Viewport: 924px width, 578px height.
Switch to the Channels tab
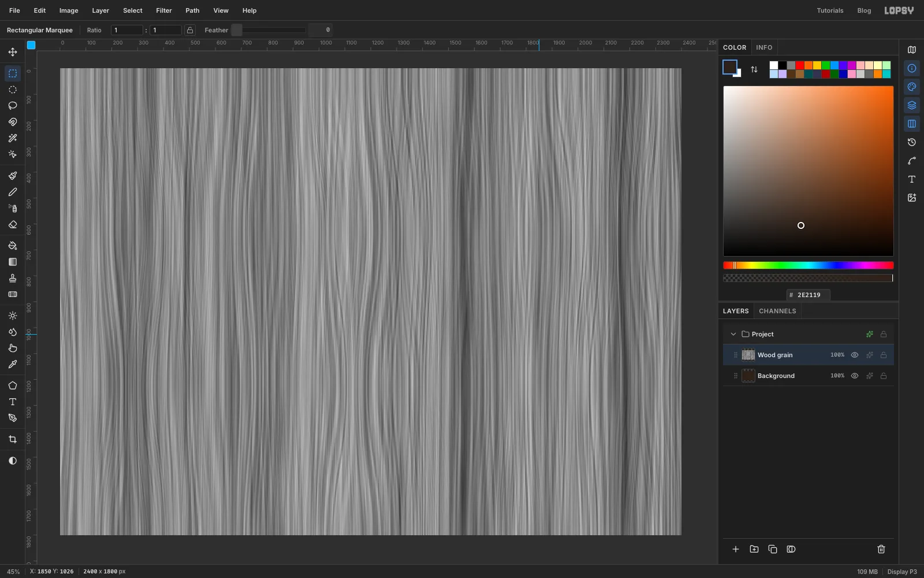point(777,311)
